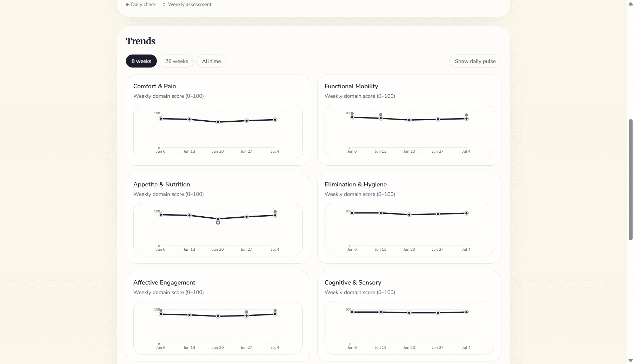Image resolution: width=634 pixels, height=364 pixels.
Task: Click the scrollbar down arrow
Action: 630,360
